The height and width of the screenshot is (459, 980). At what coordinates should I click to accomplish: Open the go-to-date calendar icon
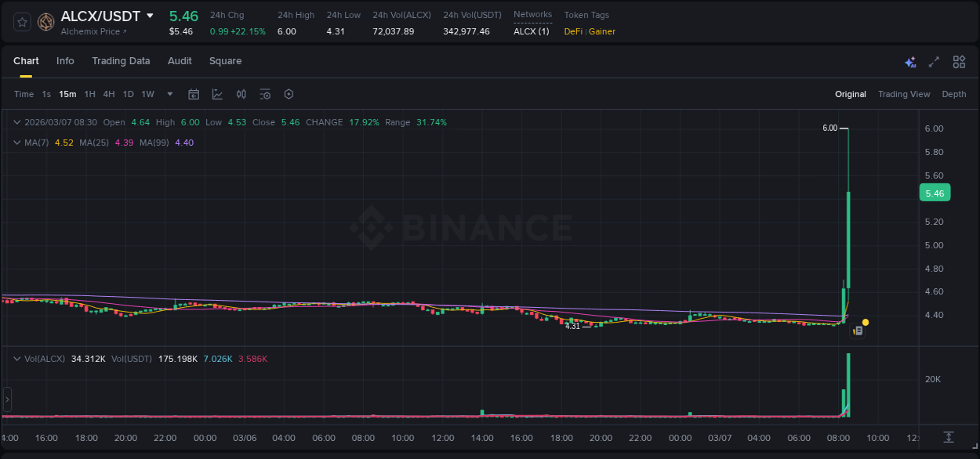[x=194, y=94]
